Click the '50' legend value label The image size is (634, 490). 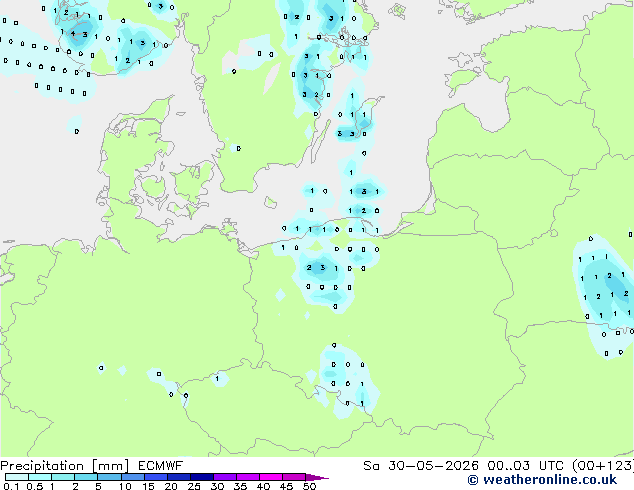310,486
